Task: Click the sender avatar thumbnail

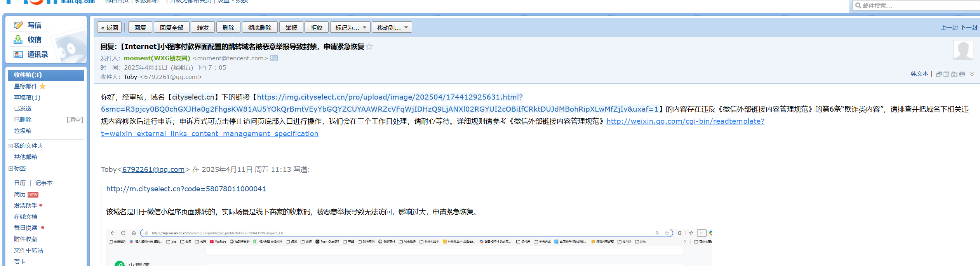Action: (963, 50)
